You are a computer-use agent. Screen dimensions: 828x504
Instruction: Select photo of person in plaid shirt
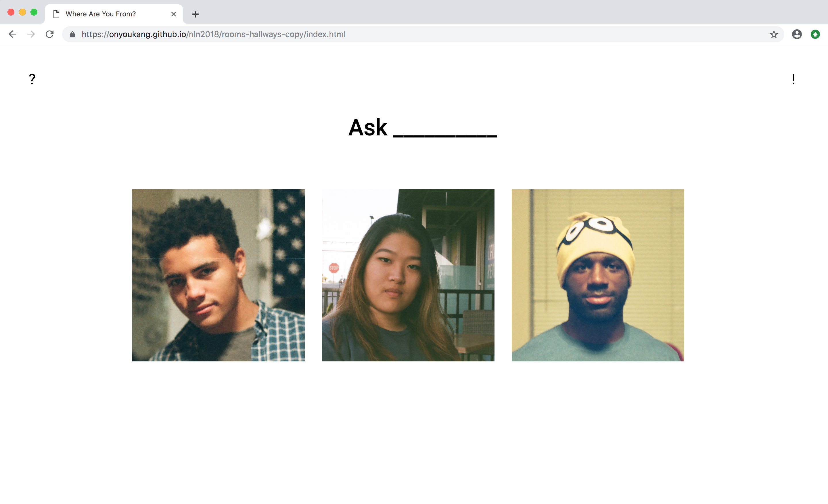[x=218, y=275]
